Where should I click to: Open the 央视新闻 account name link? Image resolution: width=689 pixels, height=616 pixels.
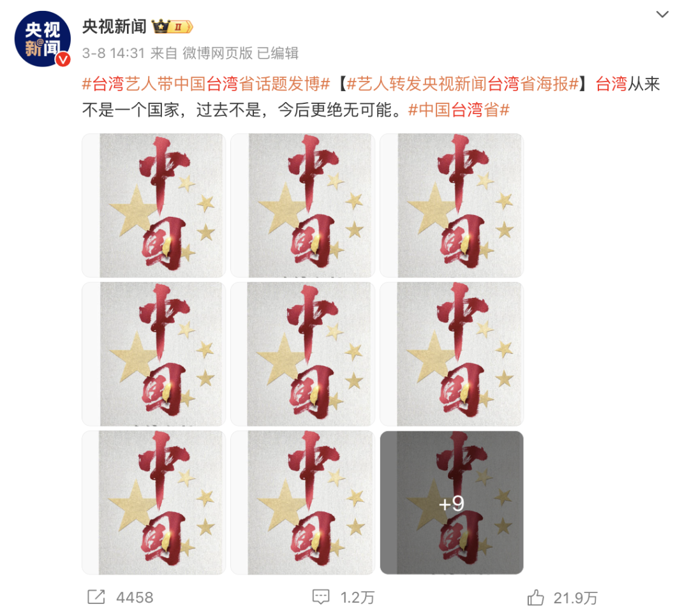(x=114, y=27)
